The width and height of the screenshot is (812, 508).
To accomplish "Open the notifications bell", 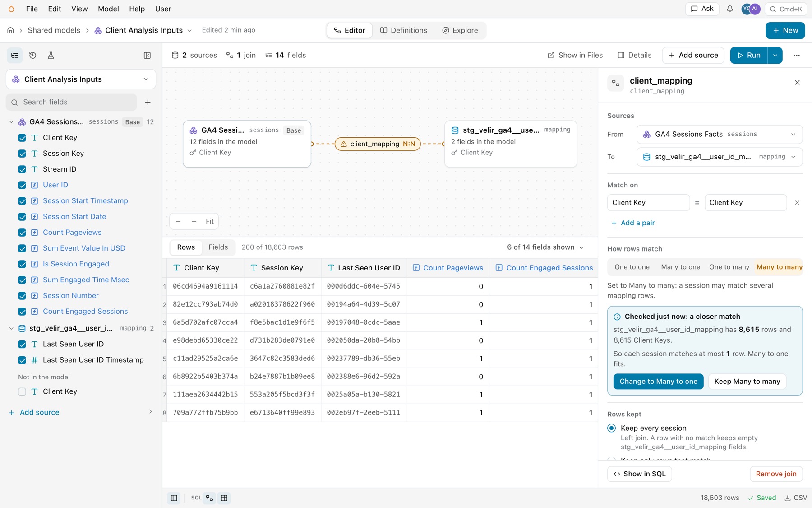I will coord(729,9).
